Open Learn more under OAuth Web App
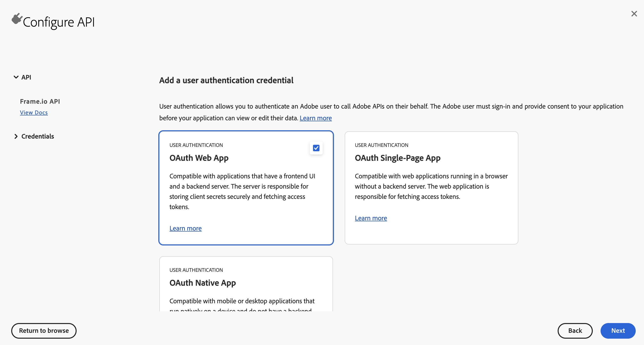Screen dimensions: 644x345 [185, 228]
